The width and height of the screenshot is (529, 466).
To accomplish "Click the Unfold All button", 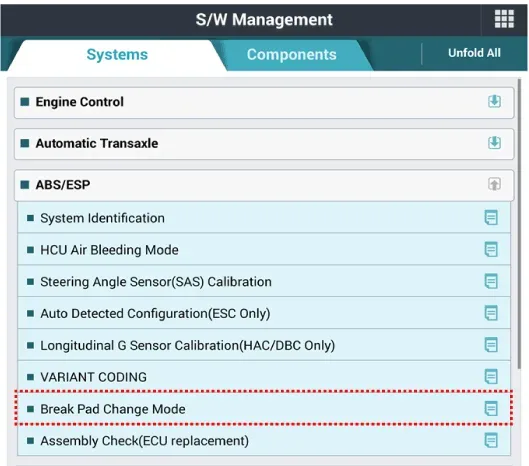I will coord(474,53).
